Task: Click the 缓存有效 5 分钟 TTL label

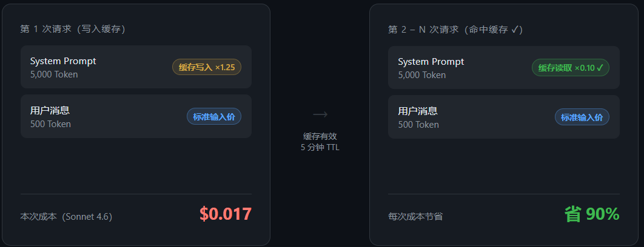Action: click(x=320, y=142)
